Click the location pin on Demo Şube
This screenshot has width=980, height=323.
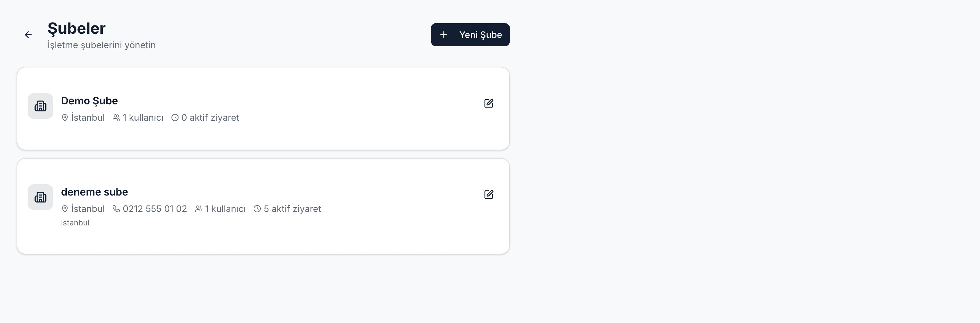(x=65, y=118)
